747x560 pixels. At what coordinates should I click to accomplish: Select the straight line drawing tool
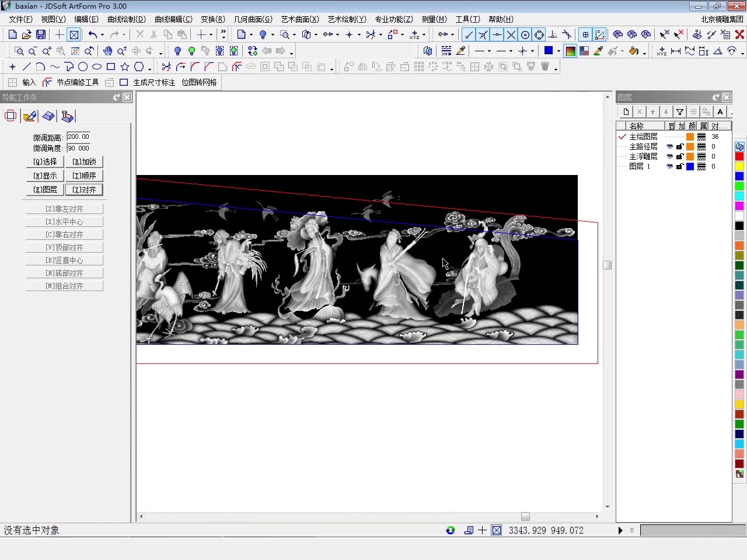point(26,66)
